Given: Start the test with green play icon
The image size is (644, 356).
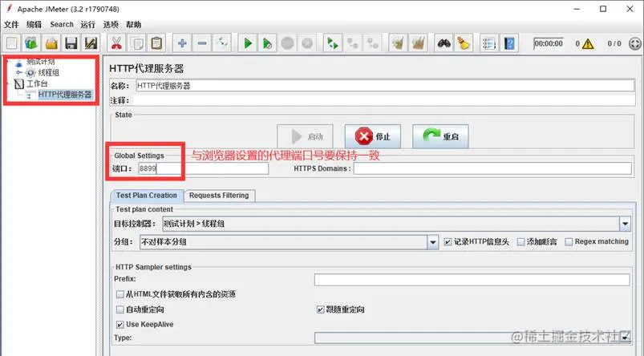Looking at the screenshot, I should 248,43.
